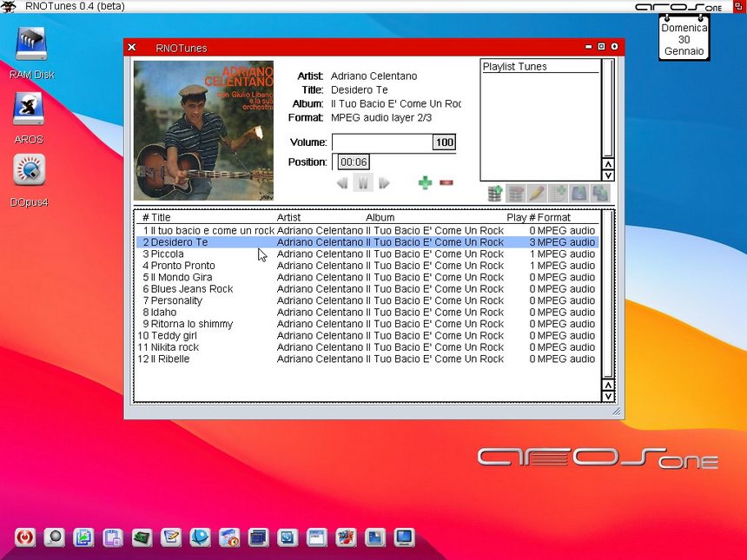Click the add tune to playlist icon

[x=558, y=194]
